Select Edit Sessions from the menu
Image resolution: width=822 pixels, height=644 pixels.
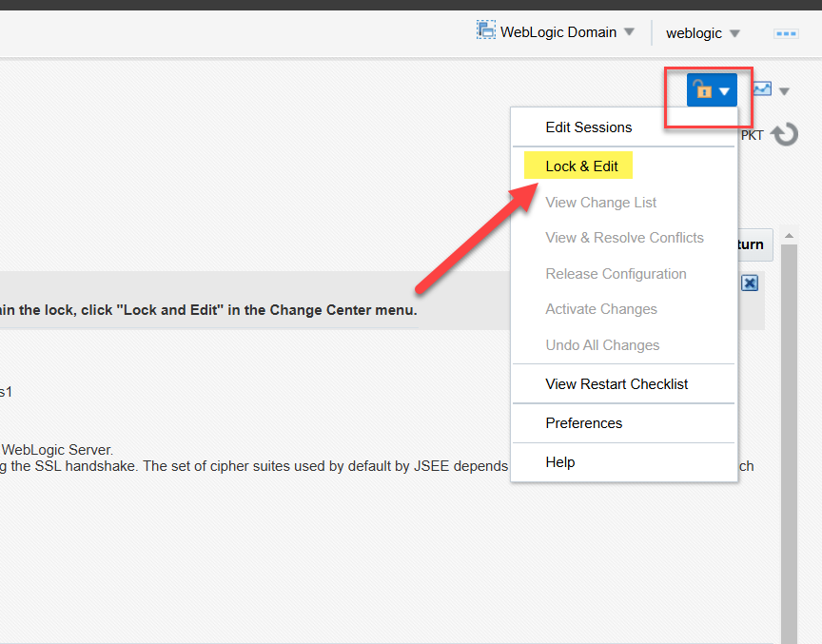click(588, 127)
